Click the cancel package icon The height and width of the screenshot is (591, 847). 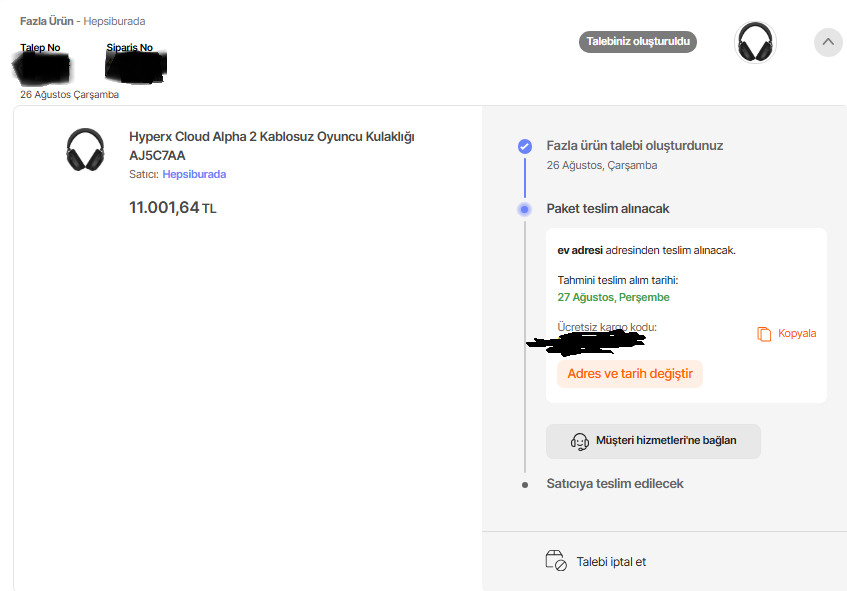(556, 561)
